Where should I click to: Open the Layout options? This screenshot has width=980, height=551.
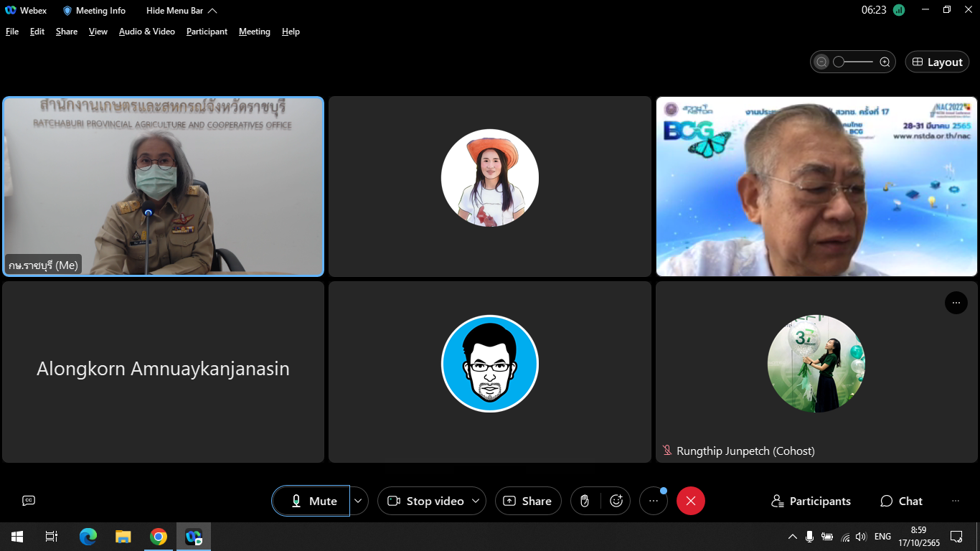click(937, 62)
